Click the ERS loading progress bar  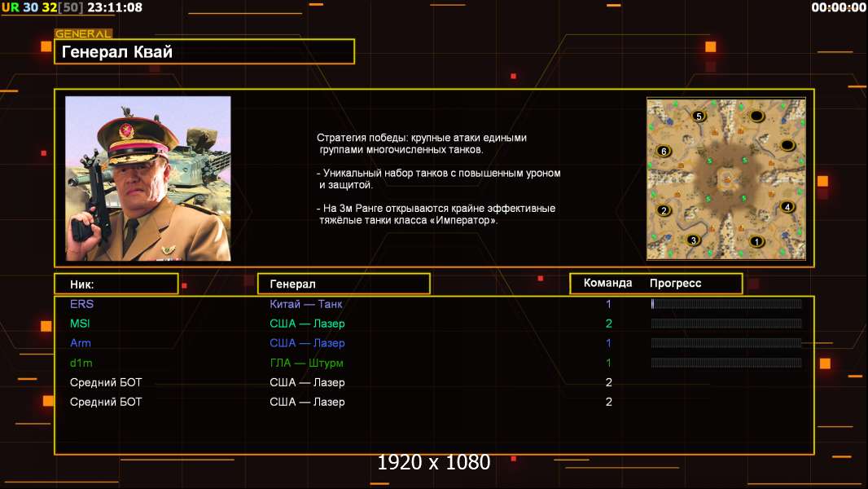(x=726, y=303)
